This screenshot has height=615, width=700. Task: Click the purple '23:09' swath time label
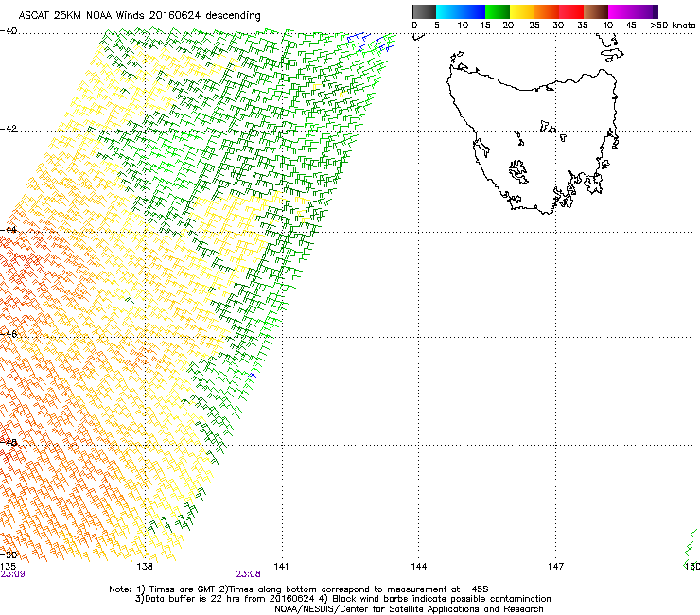click(12, 574)
